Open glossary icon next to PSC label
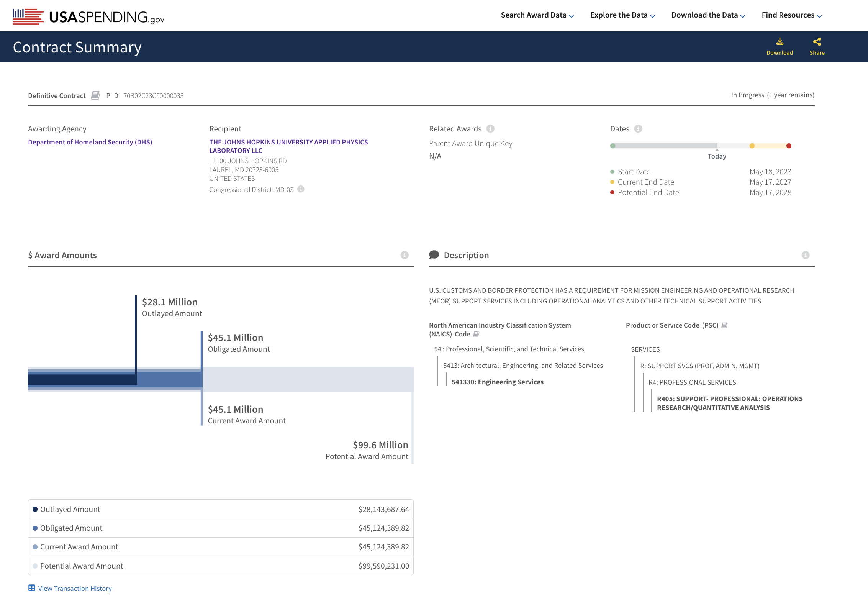The image size is (868, 610). click(724, 325)
